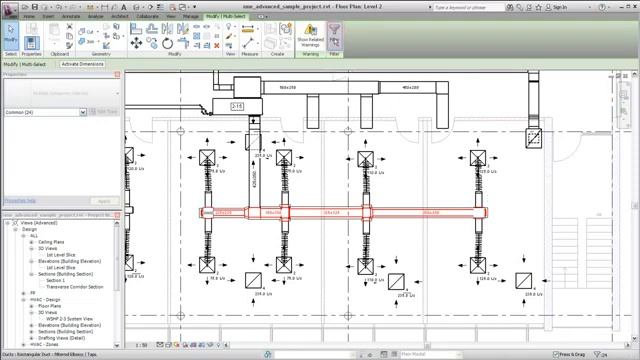Click the Cut to Clipboard icon
640x360 pixels.
coord(69,27)
